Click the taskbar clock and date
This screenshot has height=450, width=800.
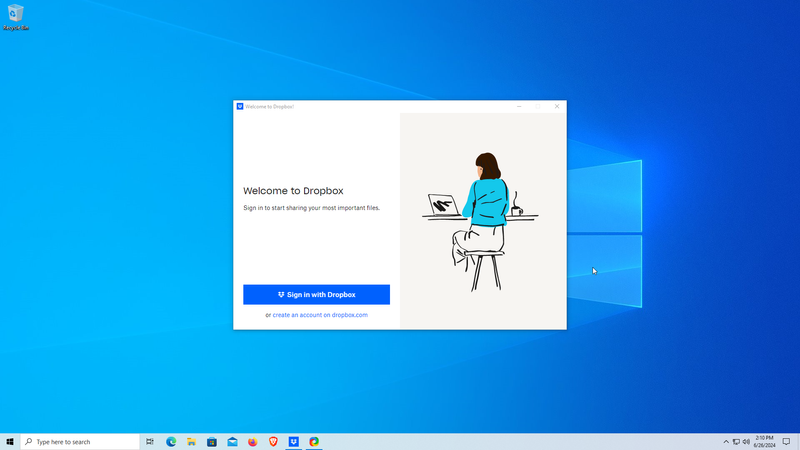(764, 441)
